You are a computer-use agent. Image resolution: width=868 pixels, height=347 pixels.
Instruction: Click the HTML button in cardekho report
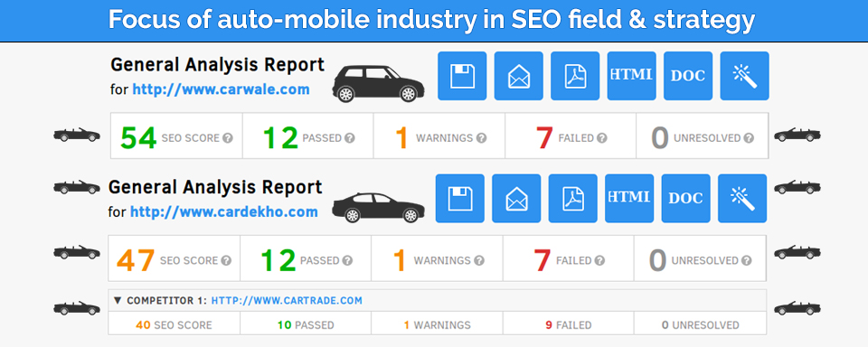[x=629, y=199]
